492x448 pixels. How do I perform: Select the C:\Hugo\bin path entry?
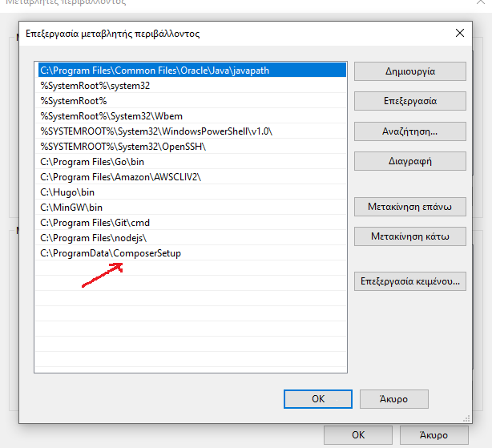[67, 192]
